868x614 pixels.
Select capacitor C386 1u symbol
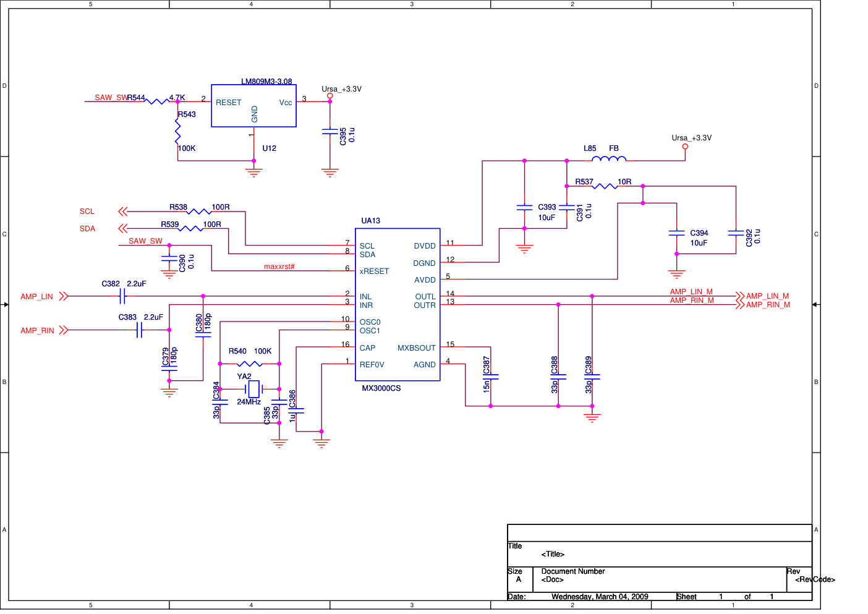[x=296, y=410]
